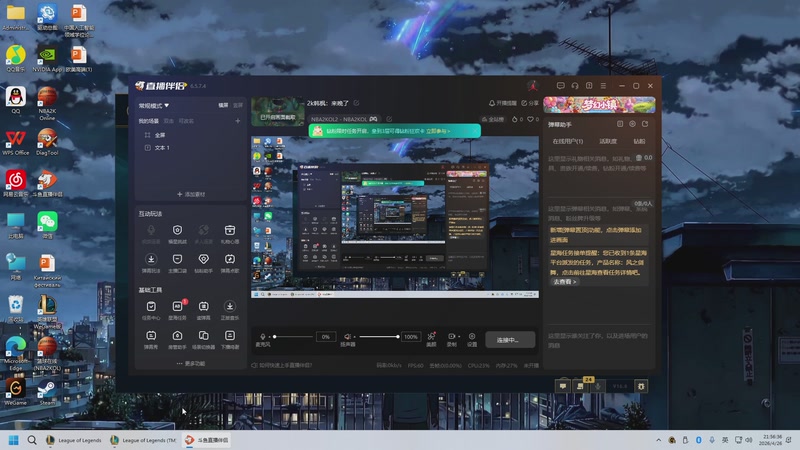Click the settings icon in 弹幕助手 header
Viewport: 800px width, 450px height.
pos(632,124)
